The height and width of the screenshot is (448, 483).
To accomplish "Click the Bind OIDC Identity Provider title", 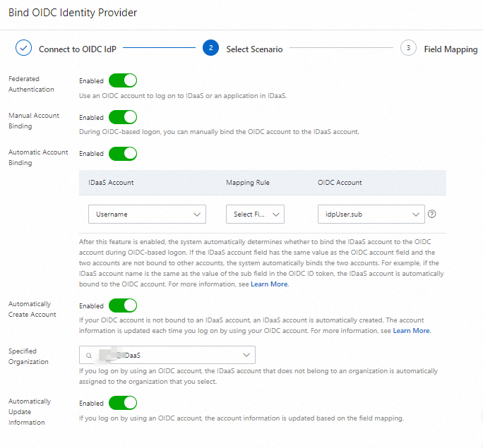I will pyautogui.click(x=73, y=13).
